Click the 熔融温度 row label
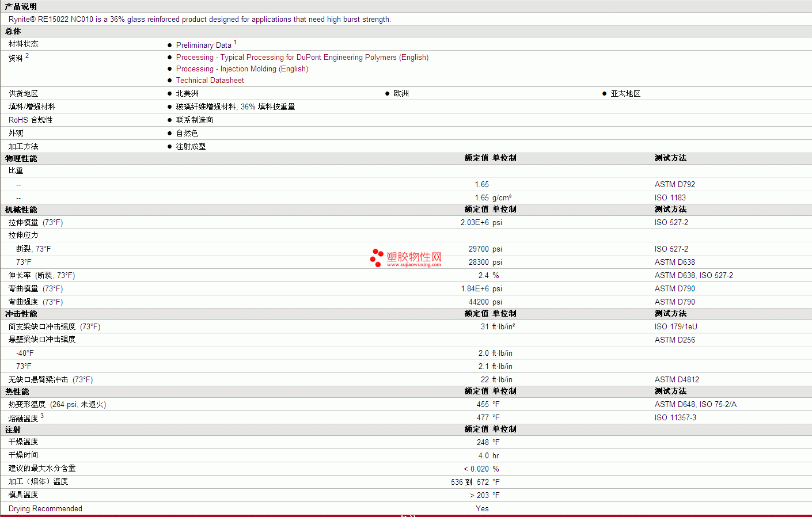812x517 pixels. (x=23, y=419)
